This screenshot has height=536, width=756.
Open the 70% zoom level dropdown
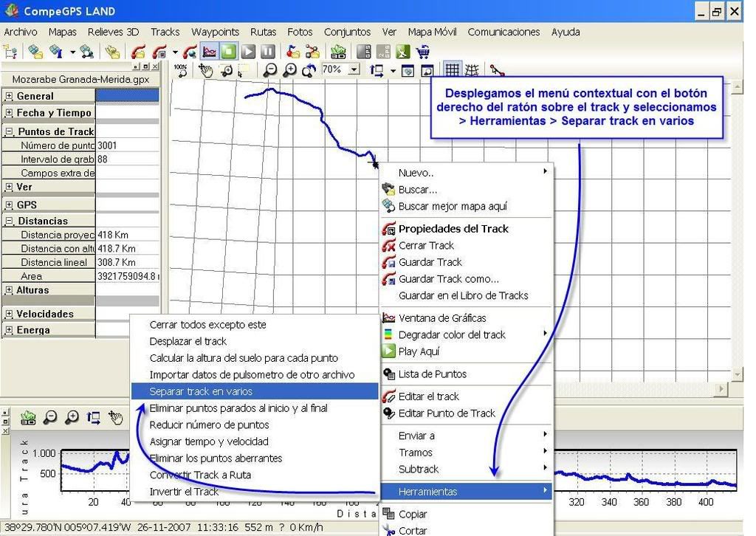coord(354,70)
